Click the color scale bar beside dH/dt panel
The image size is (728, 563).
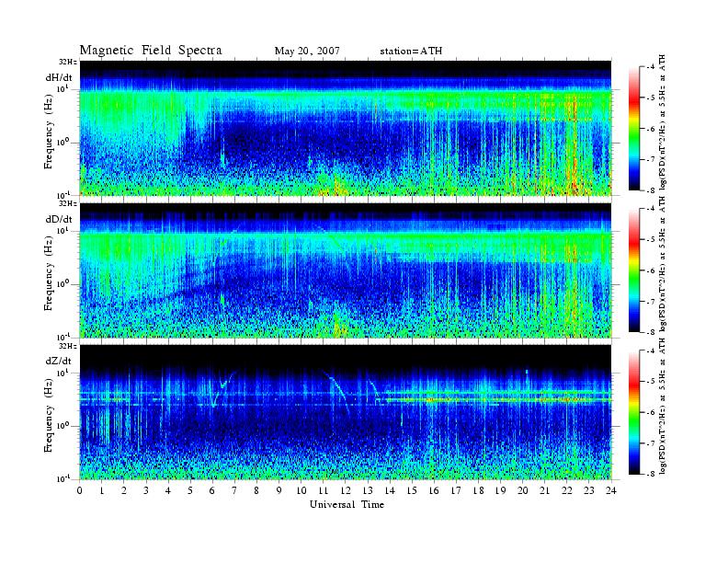click(x=634, y=129)
